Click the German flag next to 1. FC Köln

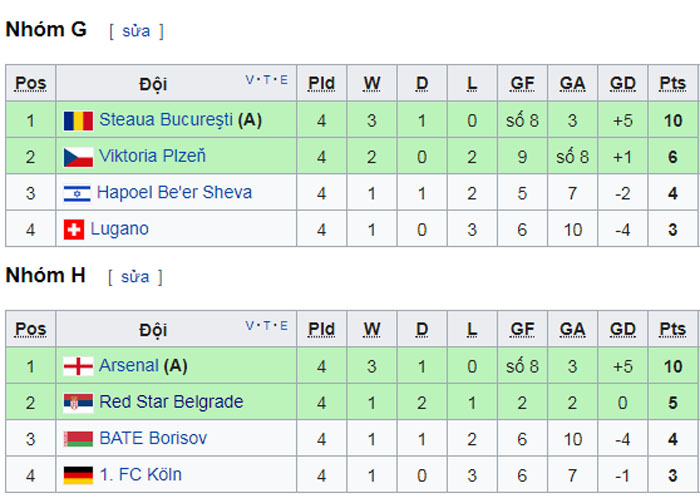[78, 475]
